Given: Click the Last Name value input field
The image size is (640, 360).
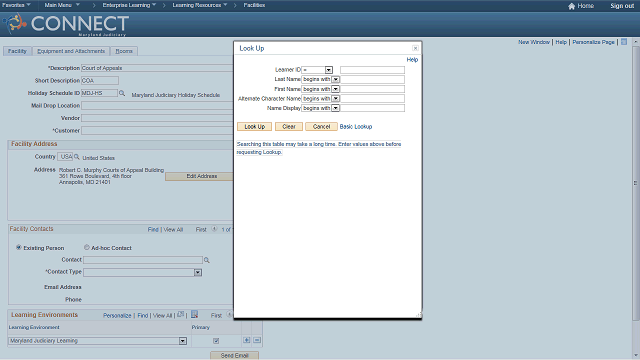Looking at the screenshot, I should tap(372, 79).
